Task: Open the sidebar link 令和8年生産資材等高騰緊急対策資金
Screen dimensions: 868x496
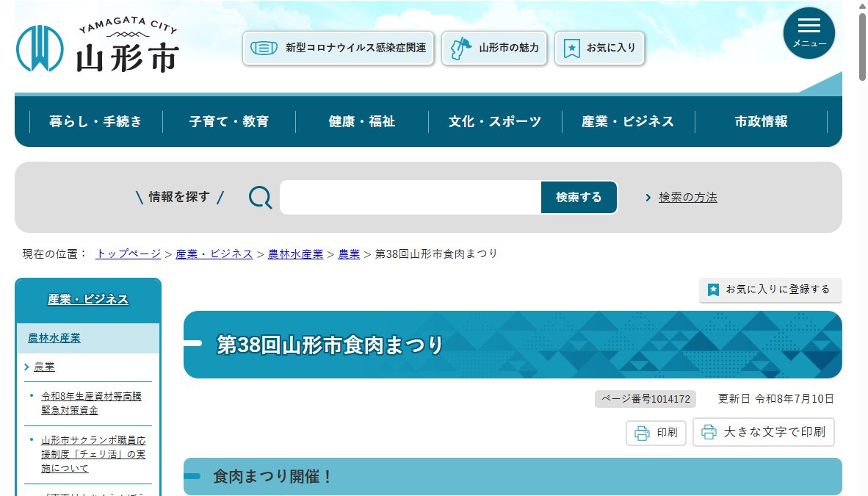Action: click(91, 403)
